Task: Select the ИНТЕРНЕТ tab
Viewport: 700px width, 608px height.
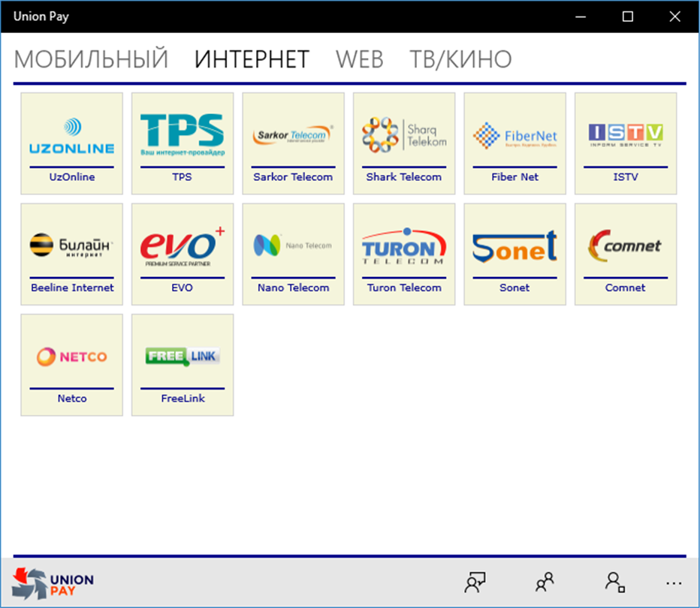Action: (x=252, y=59)
